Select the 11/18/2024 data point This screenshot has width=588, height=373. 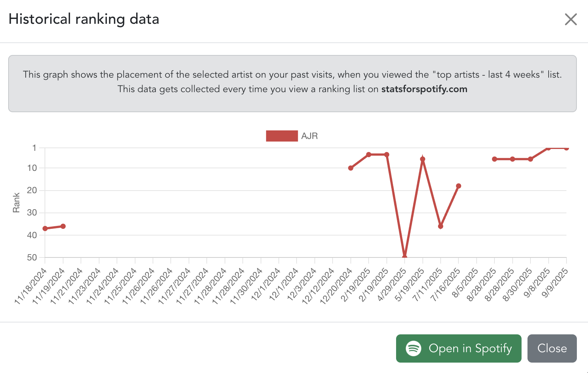click(x=45, y=228)
